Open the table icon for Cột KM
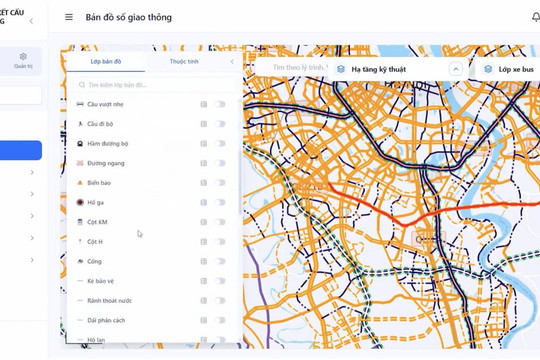 [x=204, y=222]
